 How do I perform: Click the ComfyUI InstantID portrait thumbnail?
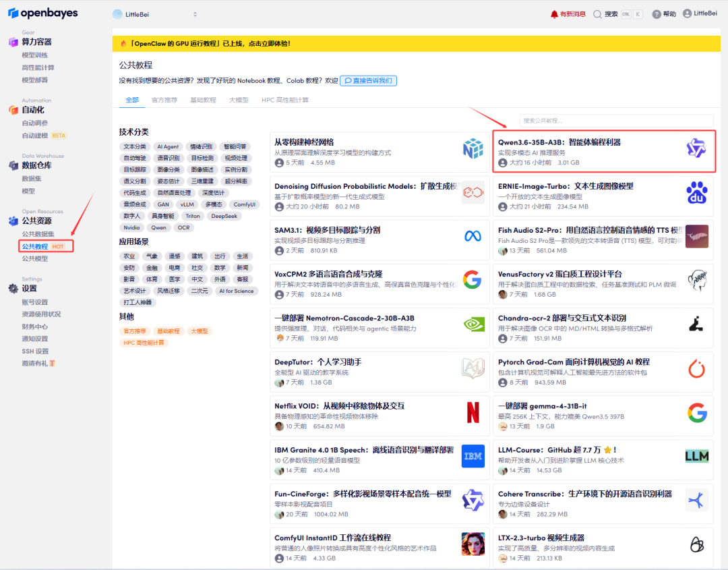(x=473, y=544)
